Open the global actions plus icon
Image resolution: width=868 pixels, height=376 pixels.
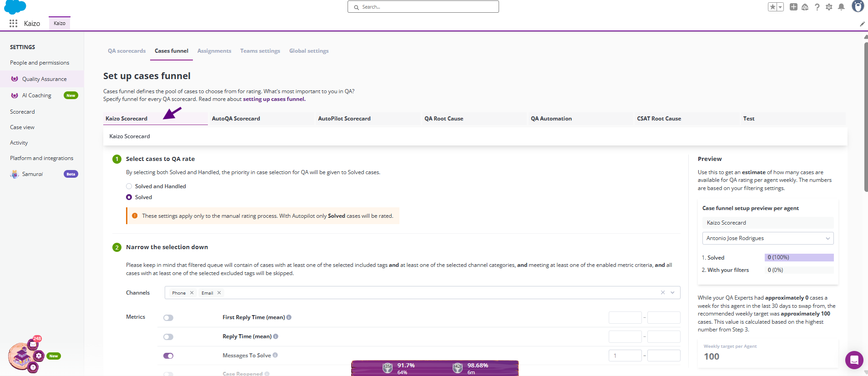793,7
